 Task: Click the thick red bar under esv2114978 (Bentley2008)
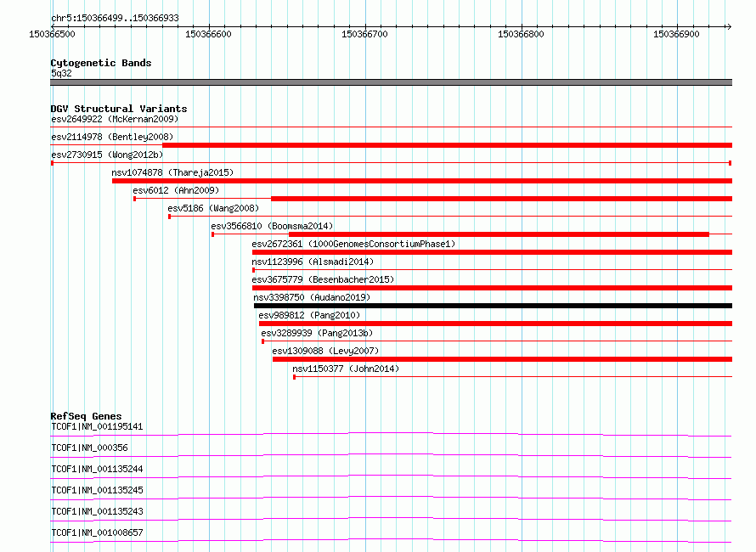pyautogui.click(x=448, y=145)
